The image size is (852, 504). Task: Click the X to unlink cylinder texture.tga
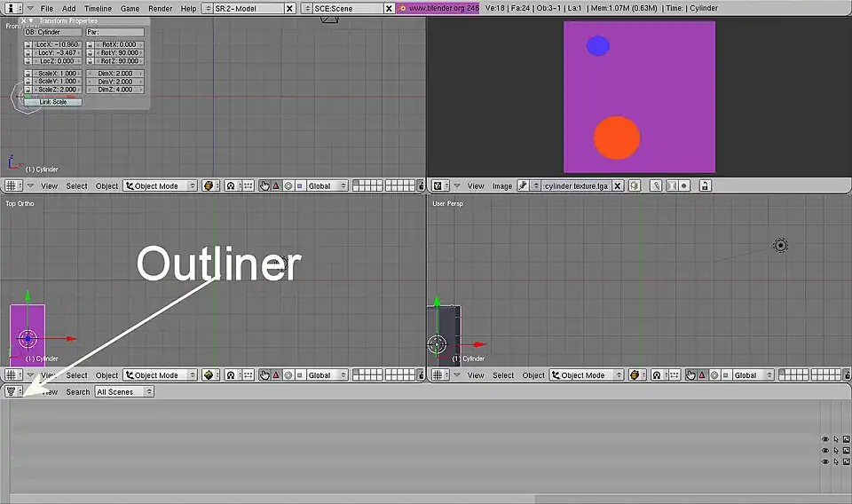(x=618, y=186)
